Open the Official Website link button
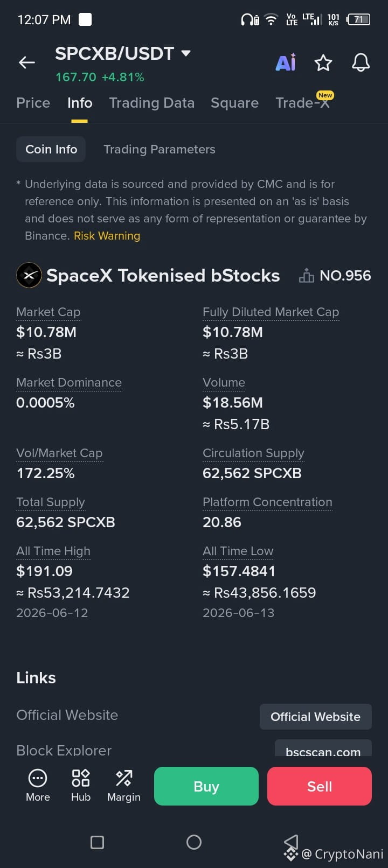 [316, 717]
